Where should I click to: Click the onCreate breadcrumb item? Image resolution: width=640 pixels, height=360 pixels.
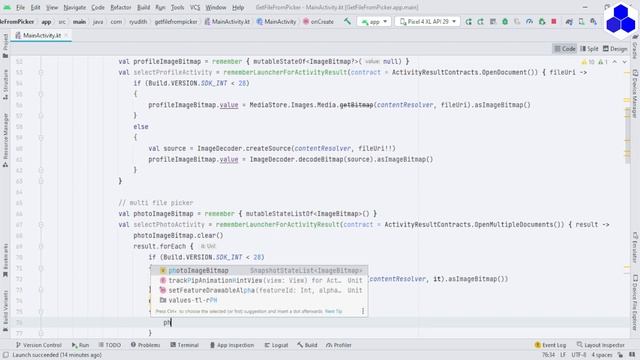tap(318, 22)
